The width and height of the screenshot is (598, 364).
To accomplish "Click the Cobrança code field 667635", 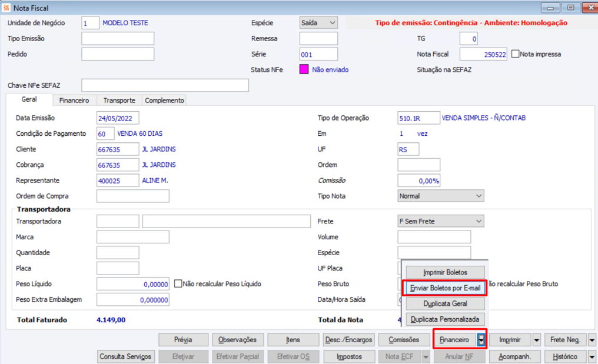I will 118,165.
